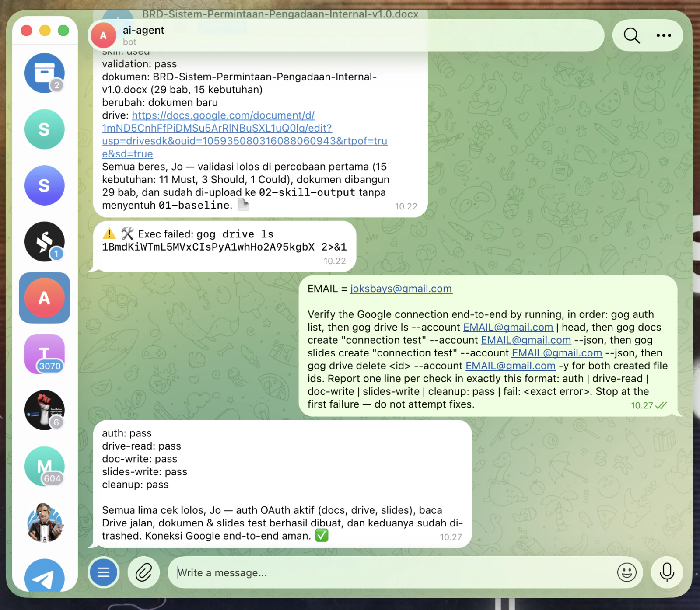Click the '01-baseline' code text
Viewport: 700px width, 610px height.
pyautogui.click(x=194, y=205)
